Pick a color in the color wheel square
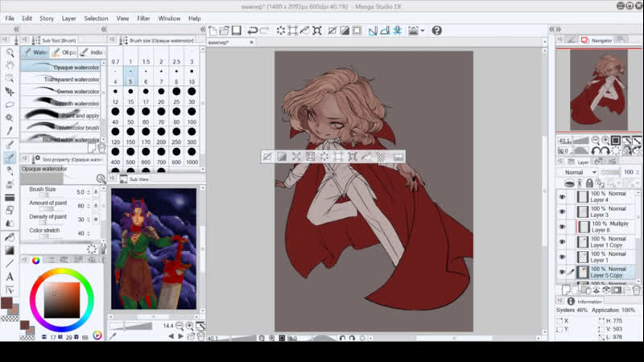 coord(62,300)
